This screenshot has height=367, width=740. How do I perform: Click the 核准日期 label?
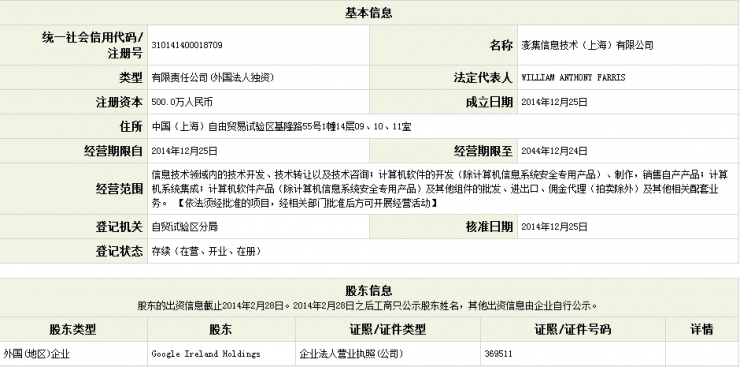click(x=489, y=227)
